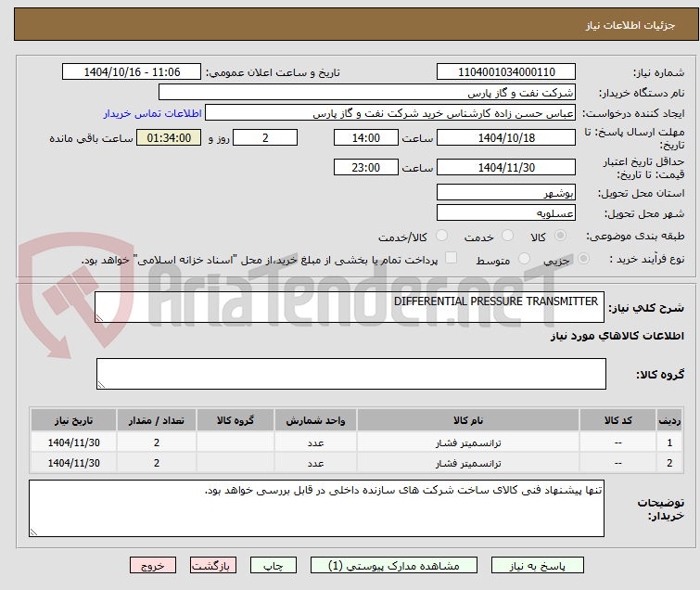Click the ردیف column header

(x=669, y=420)
